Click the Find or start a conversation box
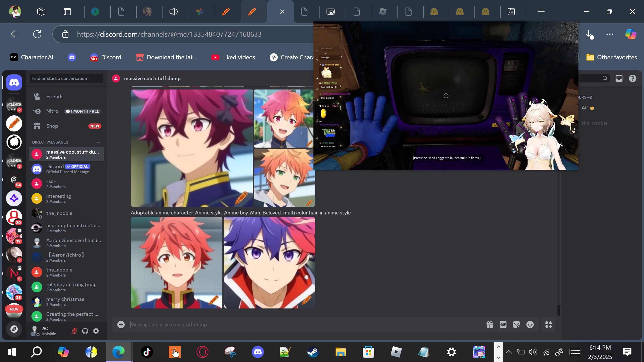644x362 pixels. click(x=66, y=78)
